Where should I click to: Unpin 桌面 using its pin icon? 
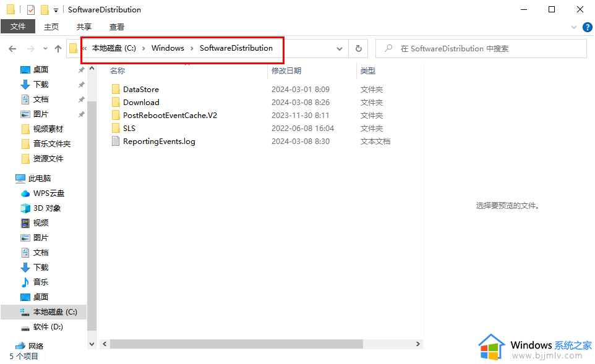tap(81, 70)
